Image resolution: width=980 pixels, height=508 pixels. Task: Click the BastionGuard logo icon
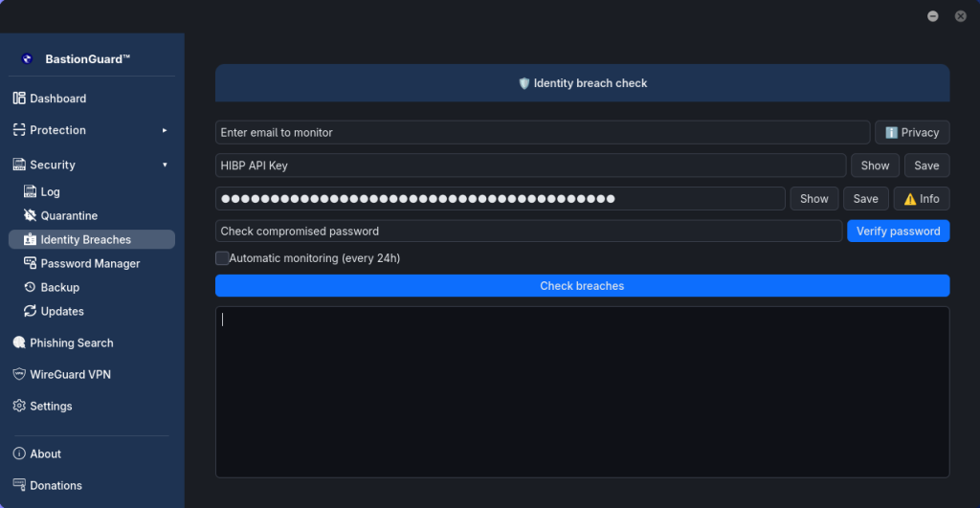pyautogui.click(x=27, y=58)
